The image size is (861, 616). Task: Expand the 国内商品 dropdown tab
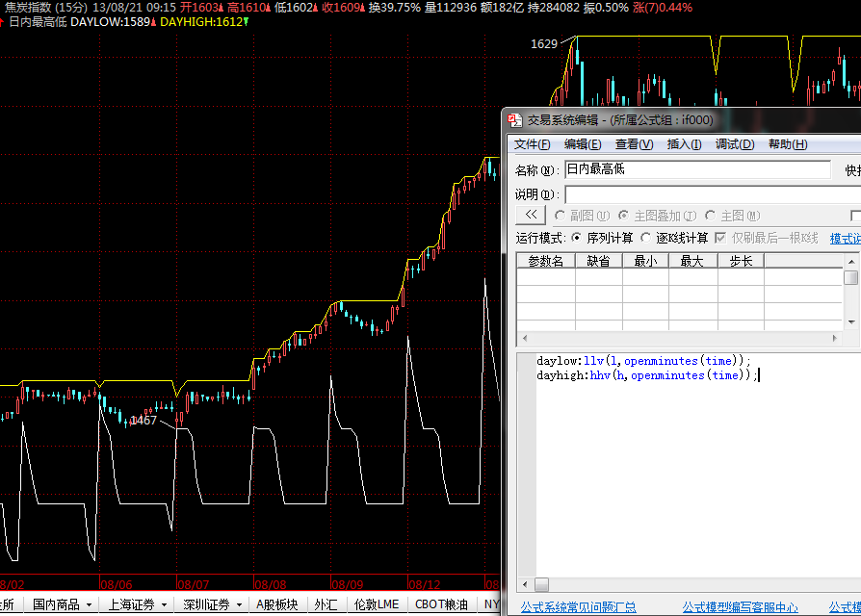click(x=63, y=604)
